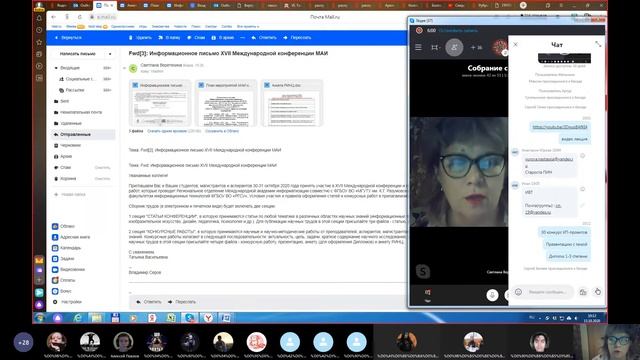Click the Skype chat message input field
Screen dimensions: 640x360
pos(548,292)
